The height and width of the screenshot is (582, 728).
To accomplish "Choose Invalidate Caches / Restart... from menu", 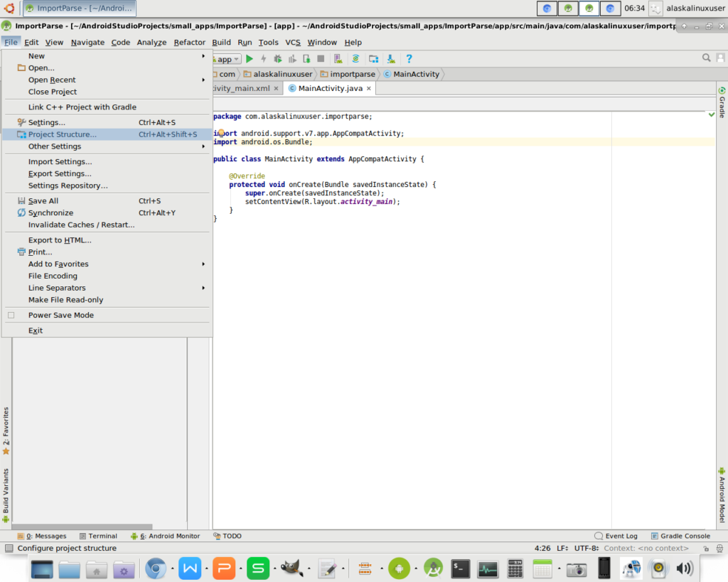I will 81,225.
